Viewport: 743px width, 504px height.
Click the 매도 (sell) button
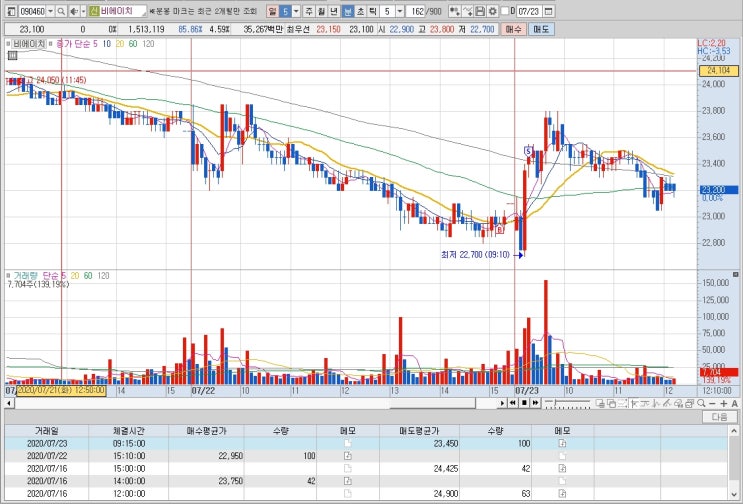coord(541,29)
